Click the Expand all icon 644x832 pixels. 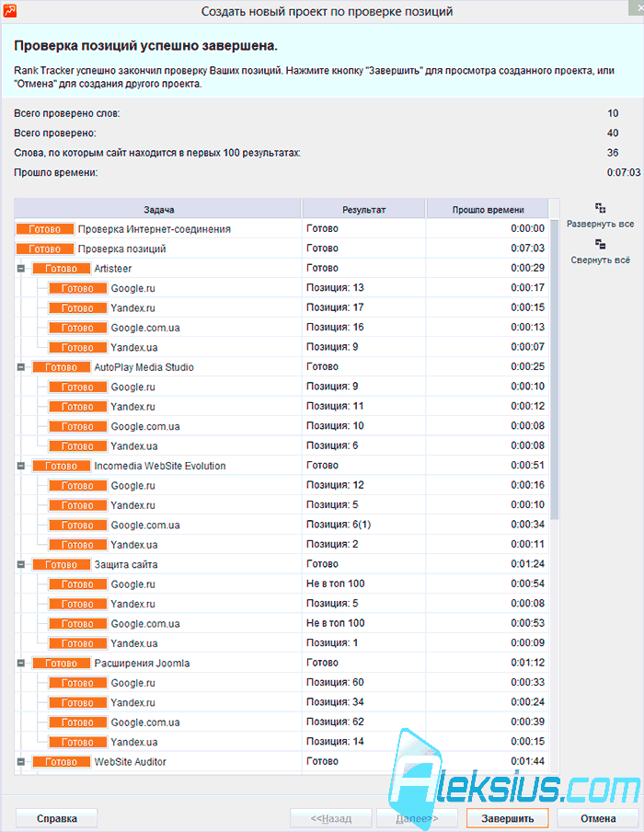[600, 208]
